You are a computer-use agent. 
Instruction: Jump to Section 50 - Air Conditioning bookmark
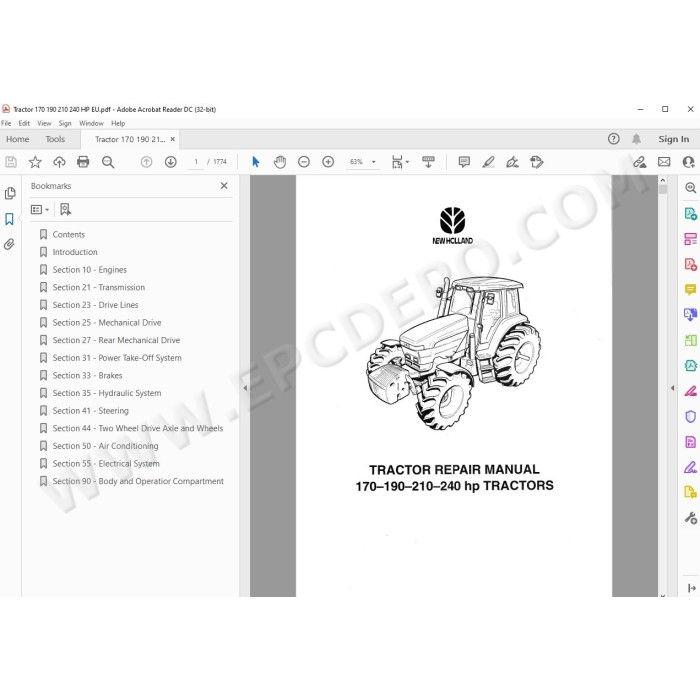point(105,446)
